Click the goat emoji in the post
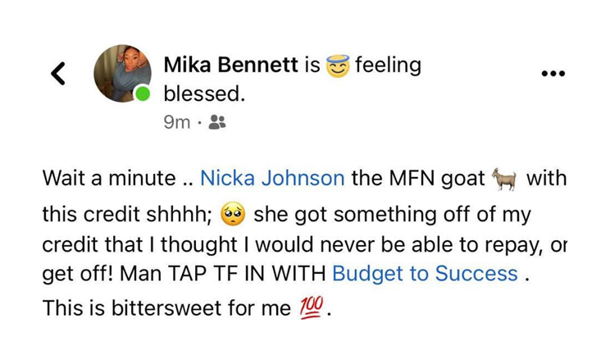 pos(503,178)
